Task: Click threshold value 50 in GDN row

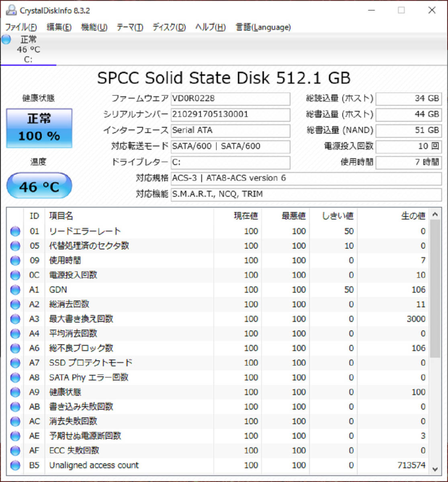Action: (x=349, y=290)
